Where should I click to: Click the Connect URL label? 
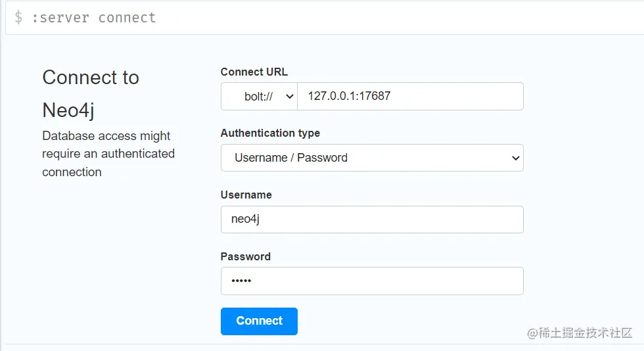(x=254, y=72)
